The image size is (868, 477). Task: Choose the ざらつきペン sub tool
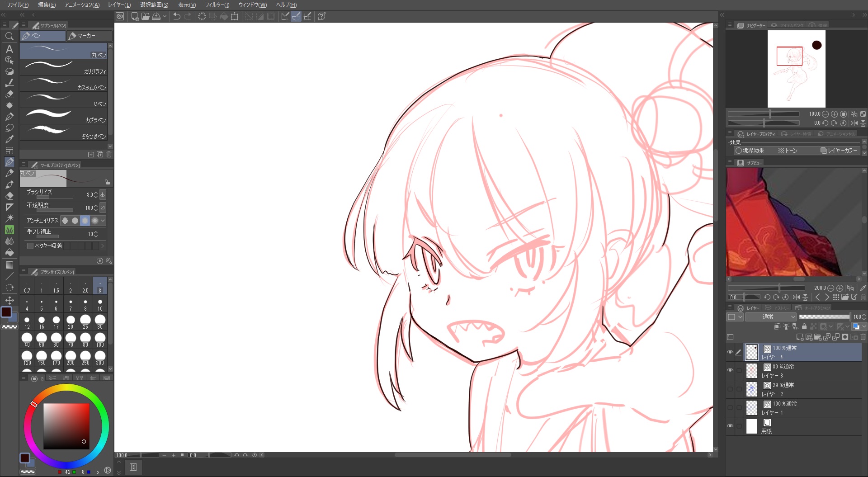tap(63, 132)
